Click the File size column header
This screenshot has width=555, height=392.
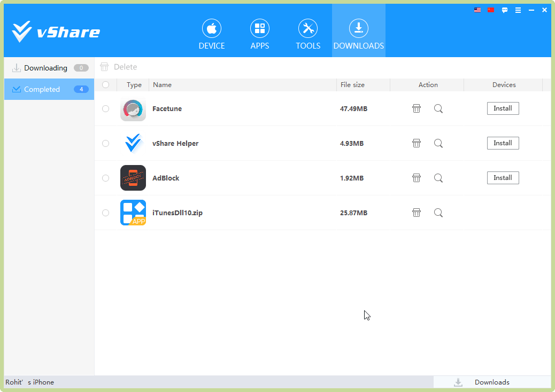click(x=363, y=85)
